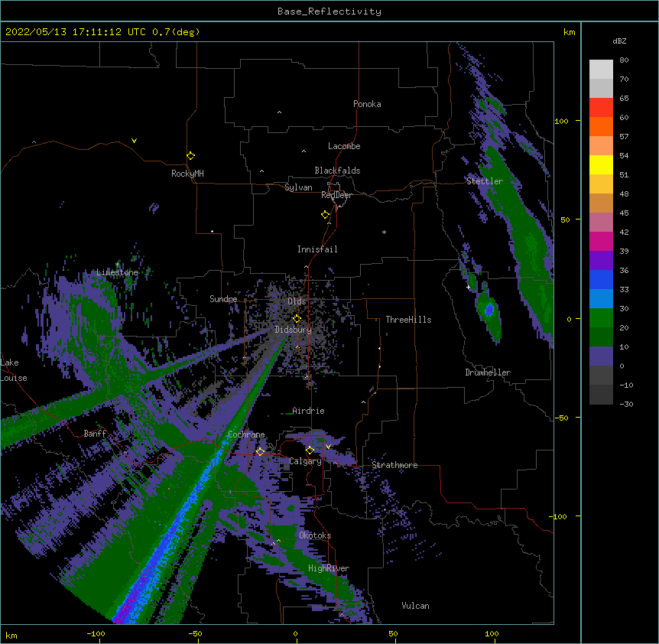Viewport: 659px width, 644px height.
Task: Click the -30 value at bottom of dBZ legend
Action: pyautogui.click(x=626, y=404)
